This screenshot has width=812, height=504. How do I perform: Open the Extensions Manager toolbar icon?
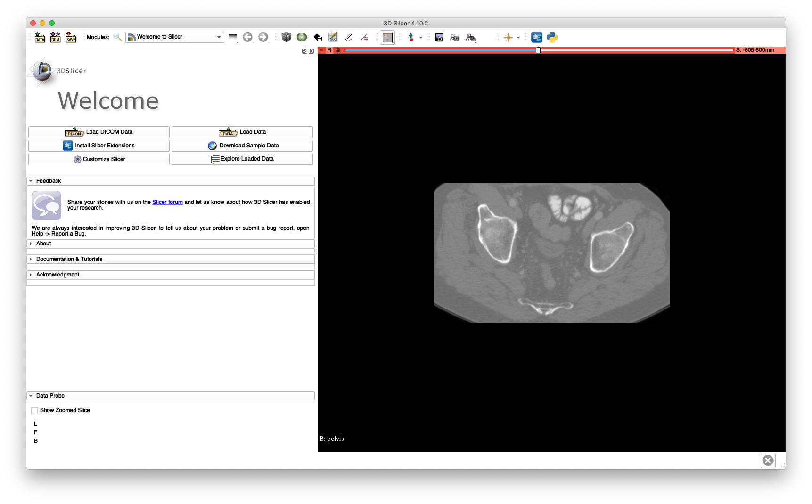tap(536, 37)
